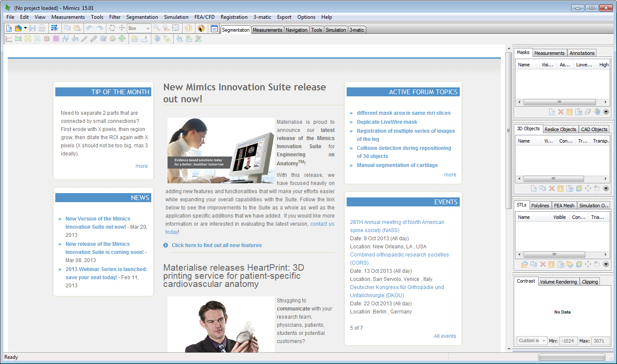The height and width of the screenshot is (364, 617).
Task: Click the Undo arrow icon
Action: (x=90, y=28)
